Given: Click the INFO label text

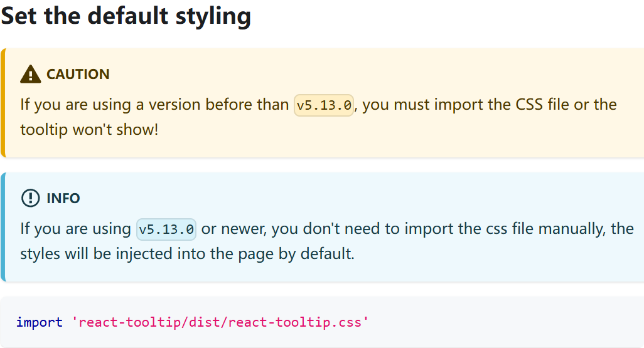Looking at the screenshot, I should tap(63, 198).
